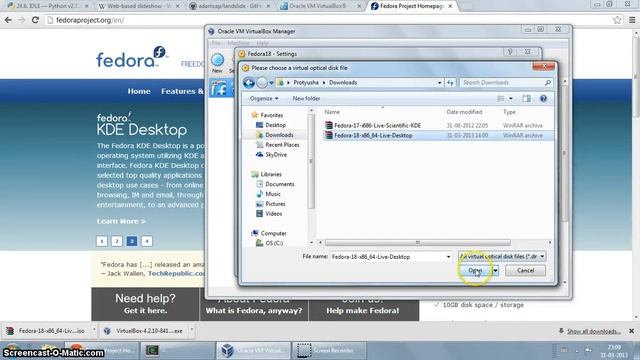Switch to the Web-based slideshow tab

click(140, 6)
